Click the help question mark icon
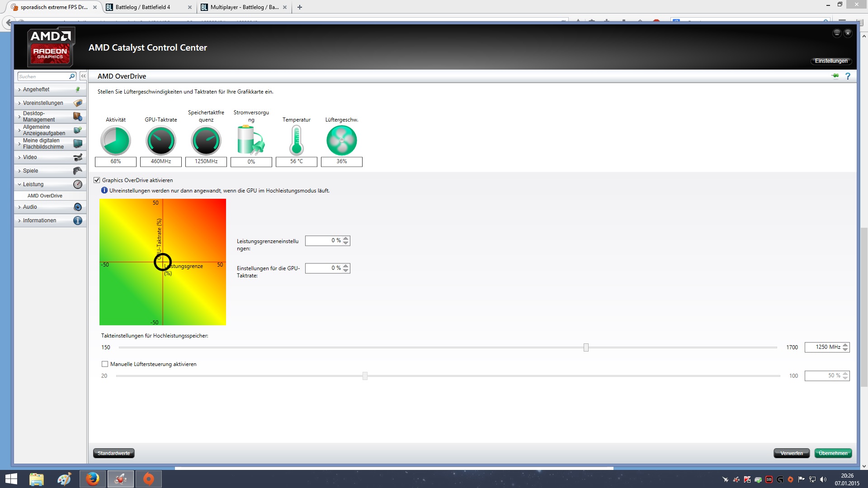868x488 pixels. 848,76
